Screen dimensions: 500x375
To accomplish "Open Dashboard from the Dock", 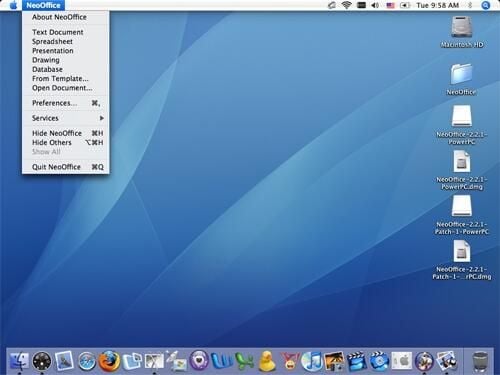I will point(42,361).
